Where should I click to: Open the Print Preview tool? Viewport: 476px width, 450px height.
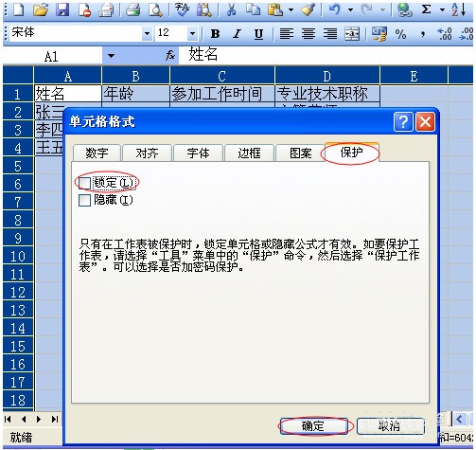pos(155,9)
